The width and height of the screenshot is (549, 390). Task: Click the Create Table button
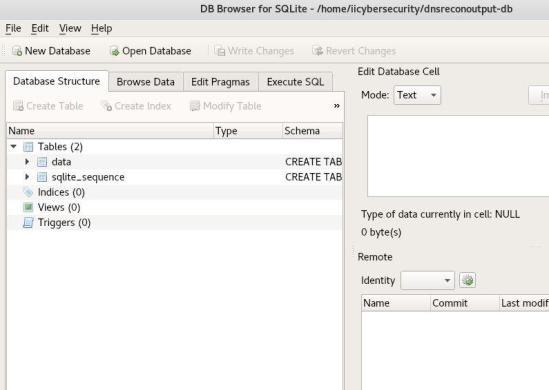(48, 106)
